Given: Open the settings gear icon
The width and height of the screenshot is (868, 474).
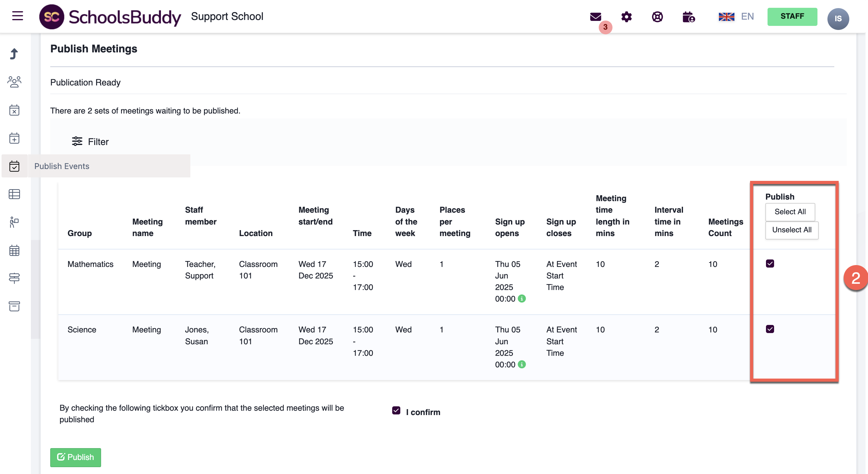Looking at the screenshot, I should tap(627, 17).
